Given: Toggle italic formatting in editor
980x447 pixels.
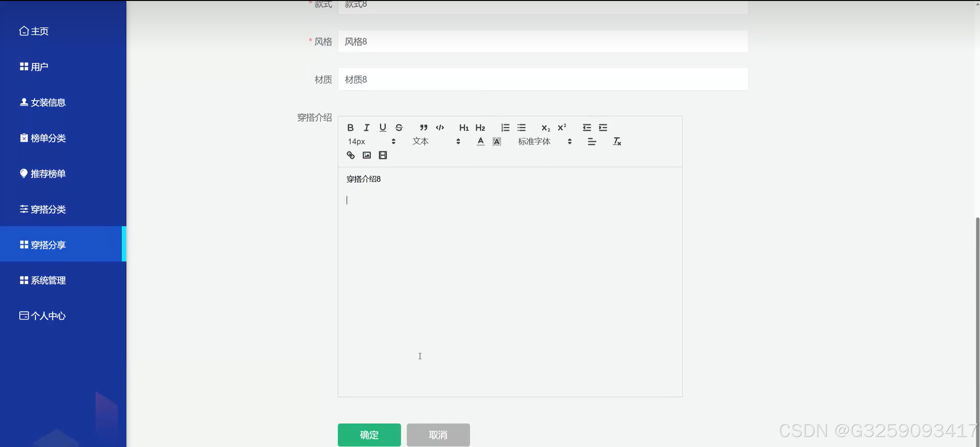Looking at the screenshot, I should (366, 127).
